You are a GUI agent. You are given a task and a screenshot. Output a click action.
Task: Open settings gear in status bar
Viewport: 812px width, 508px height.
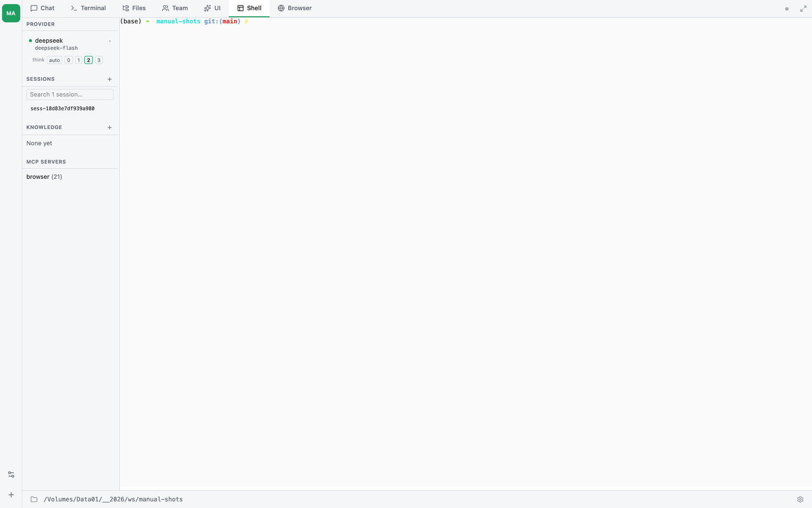(800, 499)
